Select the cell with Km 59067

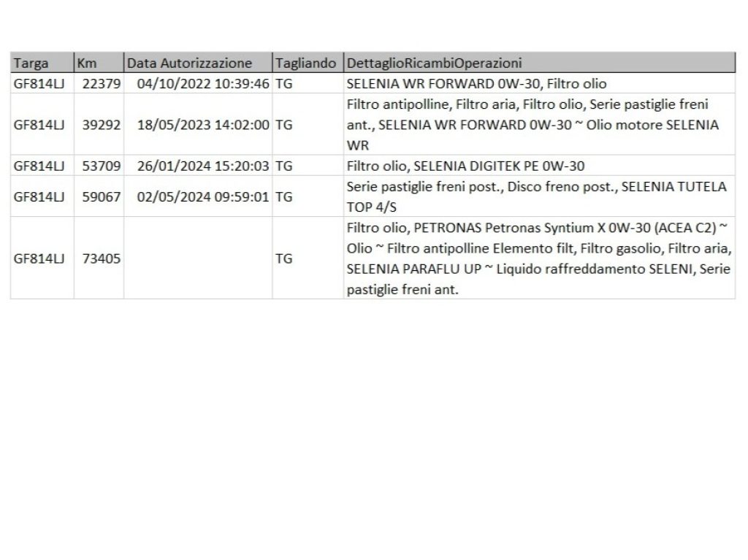point(99,196)
